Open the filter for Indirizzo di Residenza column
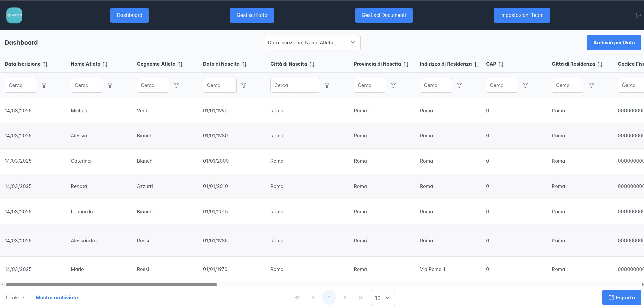Viewport: 644px width, 308px height. [459, 85]
